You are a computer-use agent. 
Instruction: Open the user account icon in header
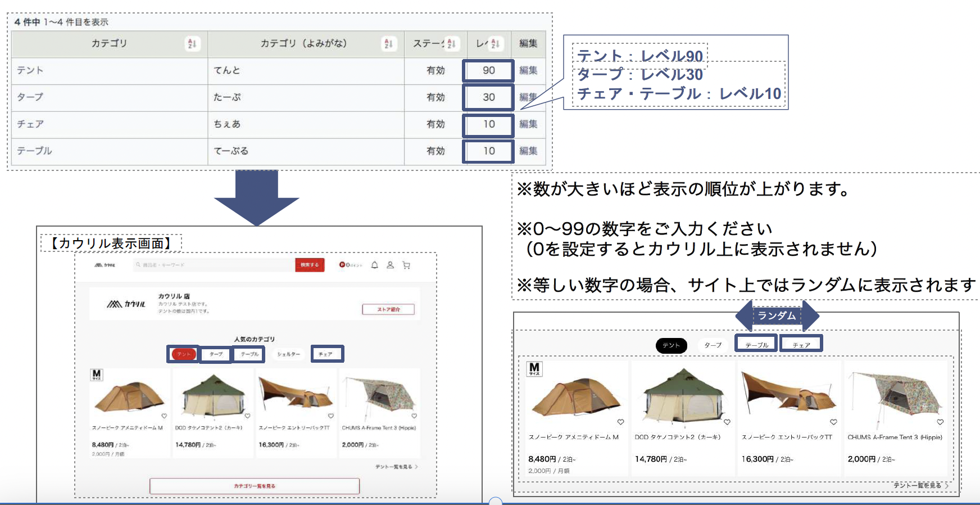pos(390,265)
